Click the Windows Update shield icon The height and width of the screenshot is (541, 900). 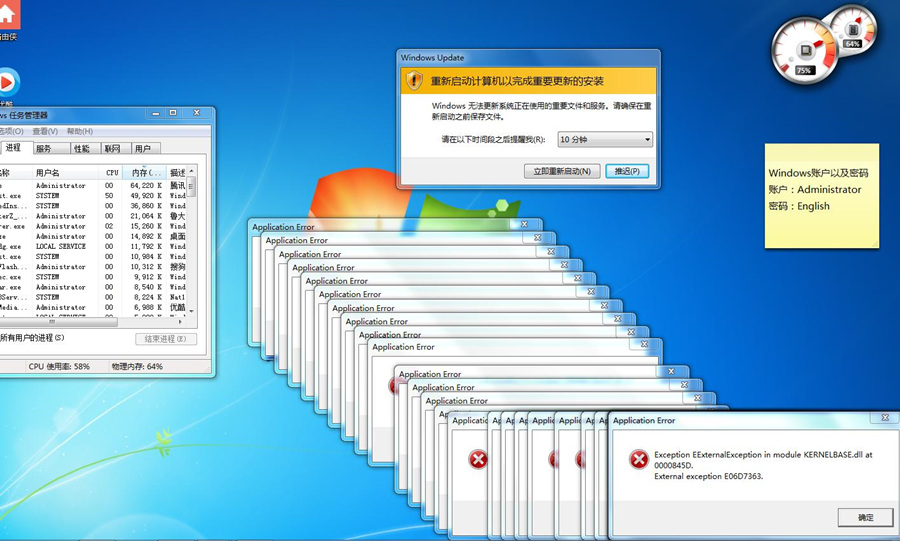pyautogui.click(x=414, y=80)
